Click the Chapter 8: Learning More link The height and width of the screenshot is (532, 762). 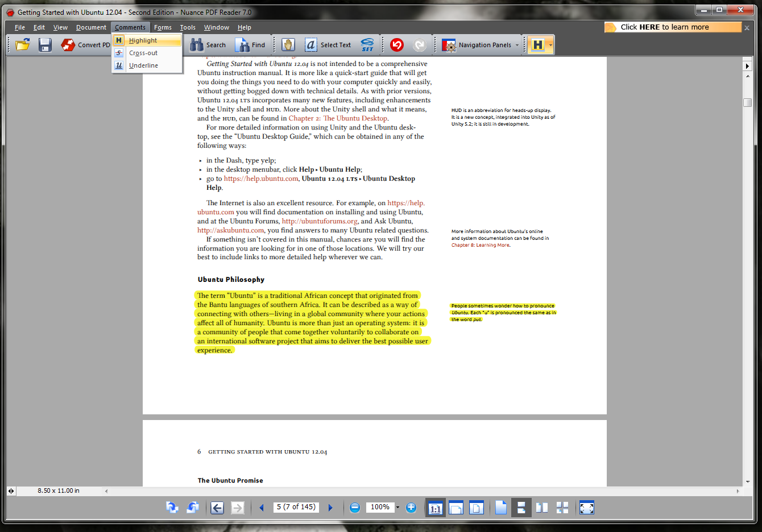pyautogui.click(x=481, y=245)
